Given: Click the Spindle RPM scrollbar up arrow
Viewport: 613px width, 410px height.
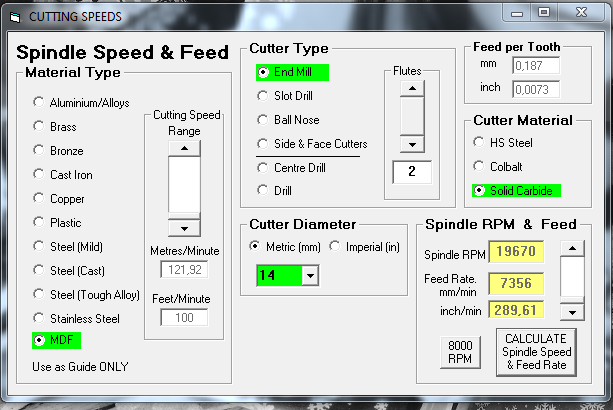Looking at the screenshot, I should point(570,250).
